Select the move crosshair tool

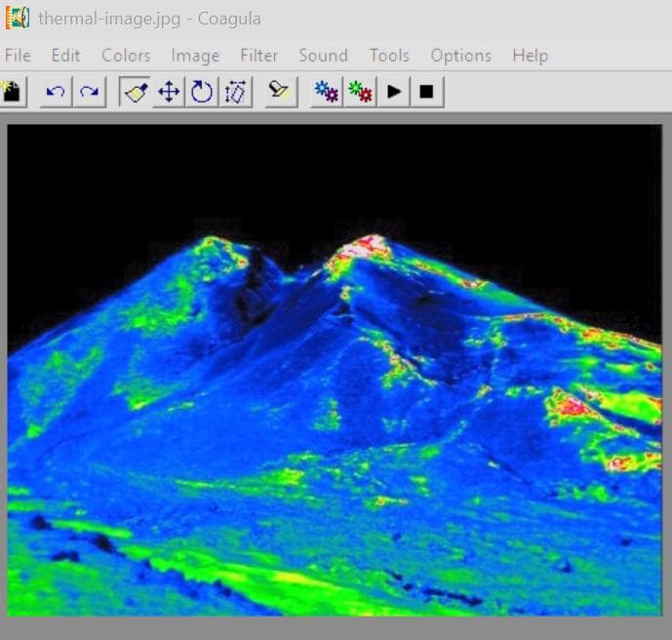[x=169, y=92]
